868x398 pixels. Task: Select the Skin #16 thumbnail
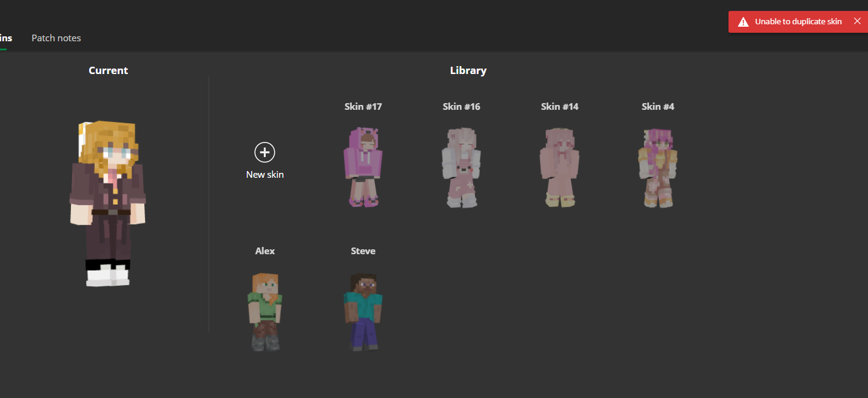461,167
